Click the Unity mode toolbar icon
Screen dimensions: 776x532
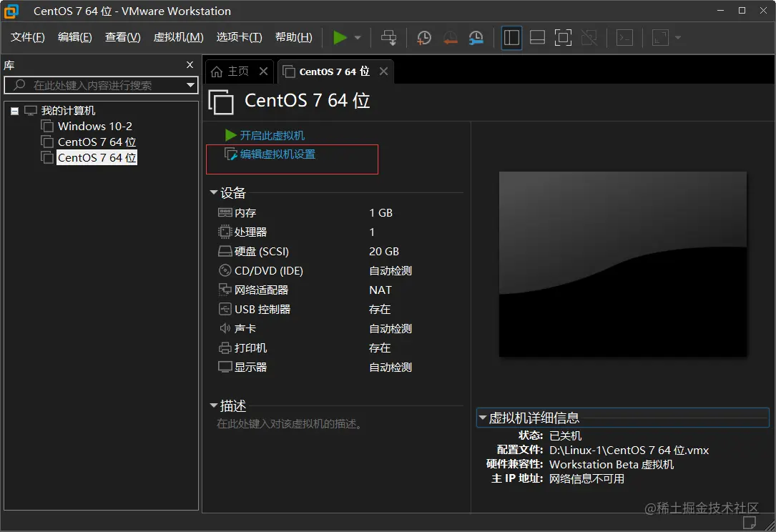(589, 38)
